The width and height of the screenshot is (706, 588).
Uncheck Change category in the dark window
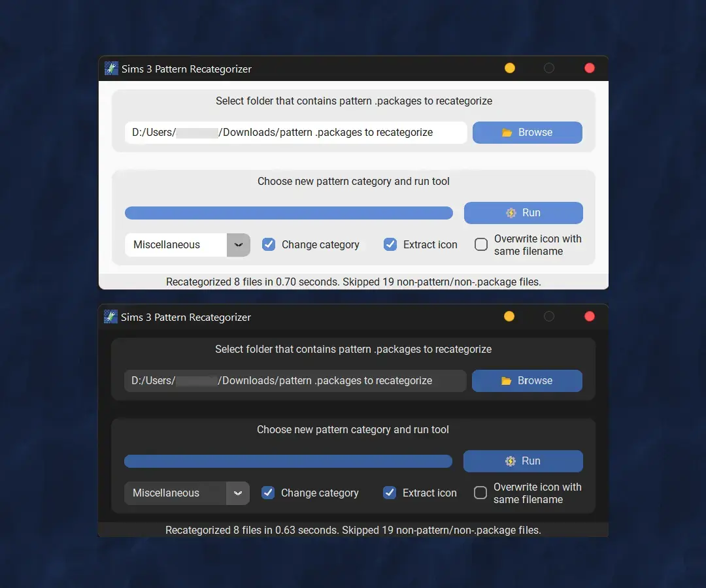(268, 493)
